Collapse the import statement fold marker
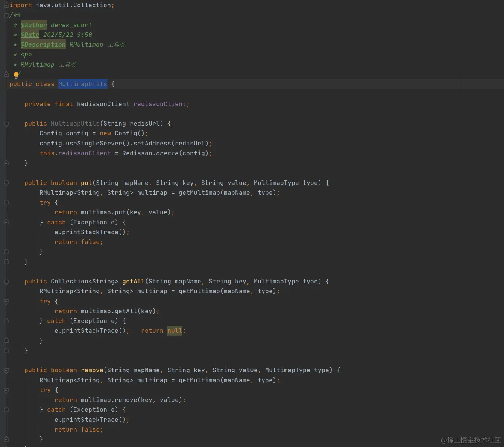Image resolution: width=504 pixels, height=447 pixels. [x=6, y=5]
